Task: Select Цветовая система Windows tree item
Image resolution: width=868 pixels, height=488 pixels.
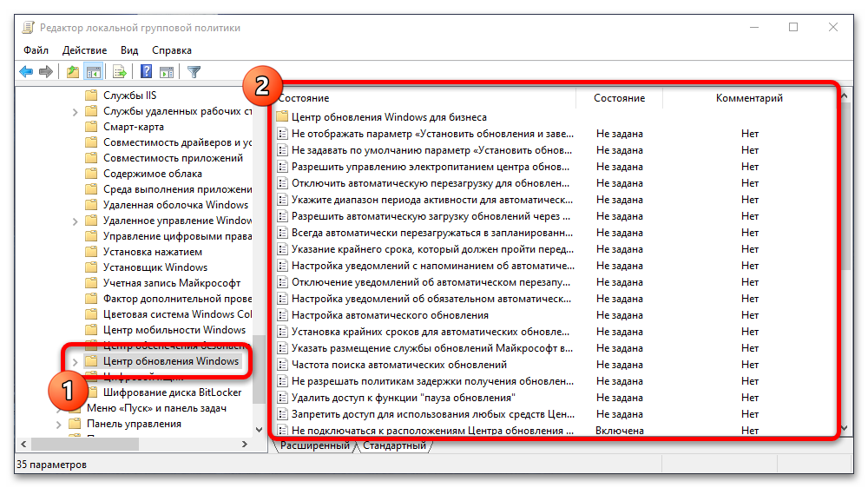Action: (x=177, y=314)
